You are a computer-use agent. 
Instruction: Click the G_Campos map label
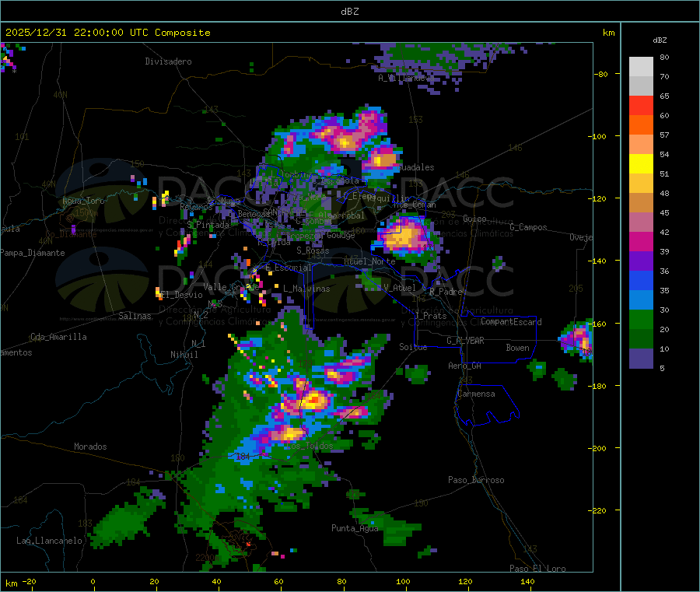[x=528, y=227]
